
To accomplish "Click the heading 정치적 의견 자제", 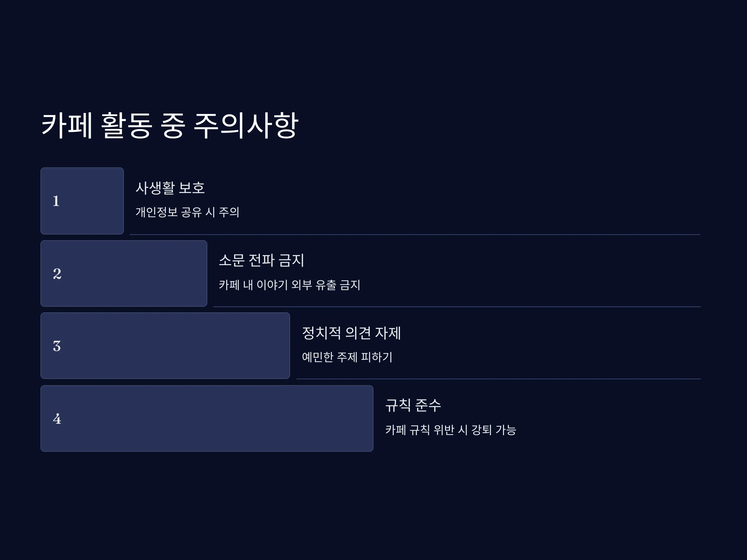I will click(x=351, y=333).
